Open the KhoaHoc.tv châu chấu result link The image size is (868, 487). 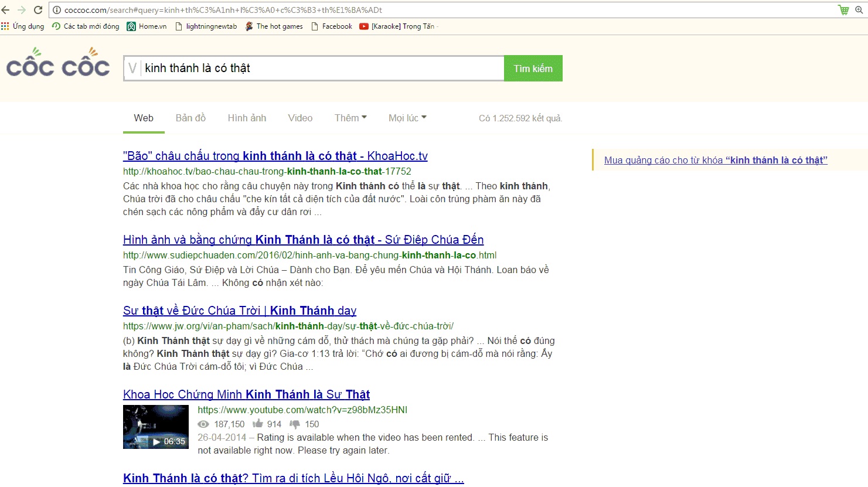click(275, 156)
